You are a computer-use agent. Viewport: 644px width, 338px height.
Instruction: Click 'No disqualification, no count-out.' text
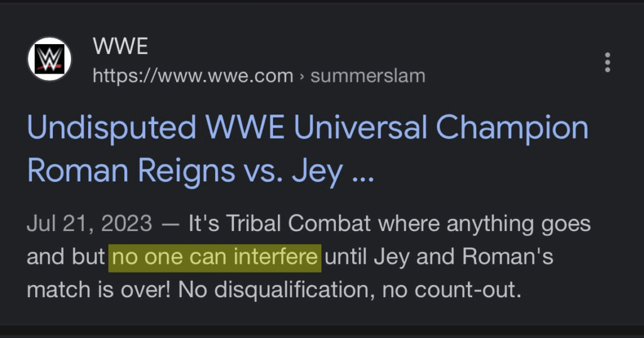pyautogui.click(x=350, y=292)
